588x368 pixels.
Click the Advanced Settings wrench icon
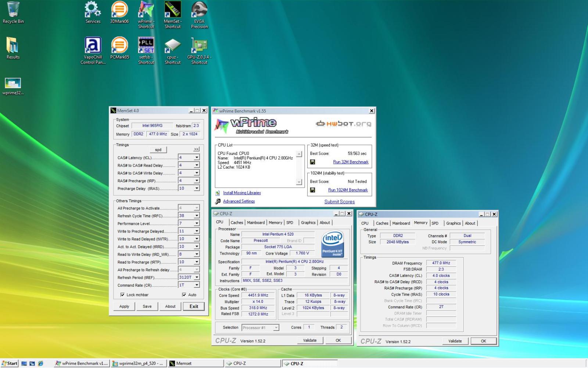click(218, 201)
